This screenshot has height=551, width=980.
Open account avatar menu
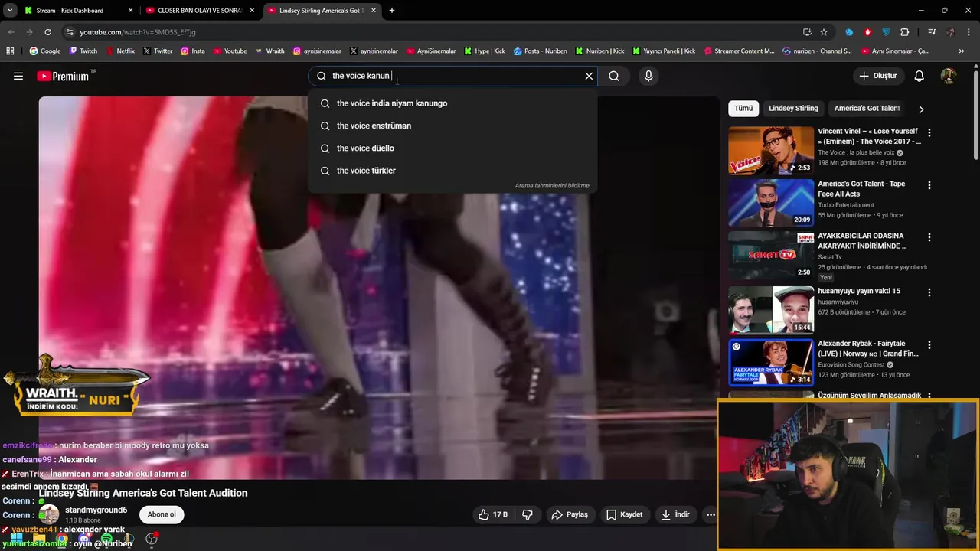[x=949, y=76]
